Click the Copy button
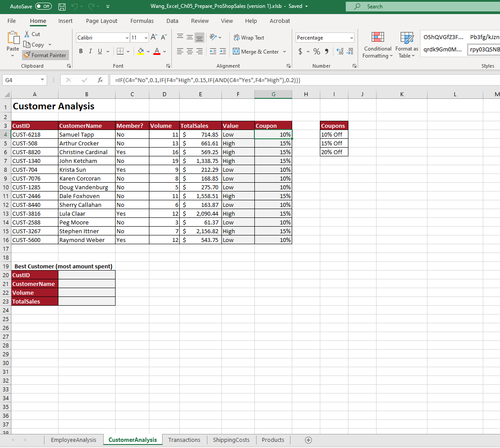The image size is (500, 448). click(34, 45)
